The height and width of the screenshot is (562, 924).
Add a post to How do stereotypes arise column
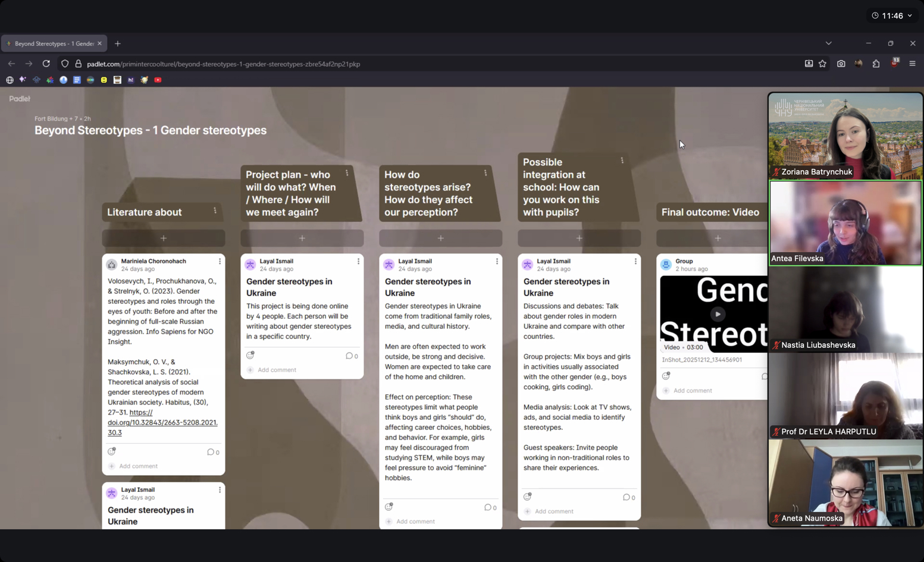tap(441, 238)
